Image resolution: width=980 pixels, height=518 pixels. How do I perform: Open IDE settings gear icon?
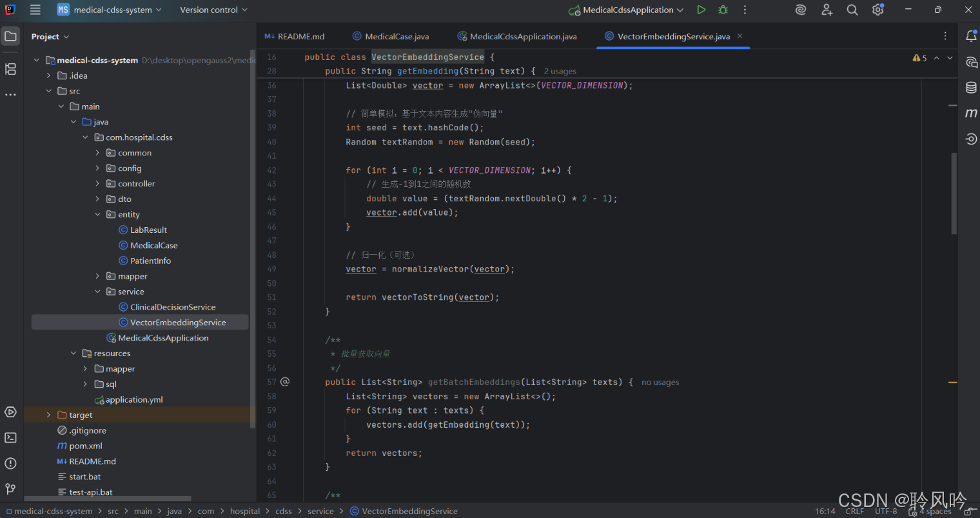[x=878, y=10]
